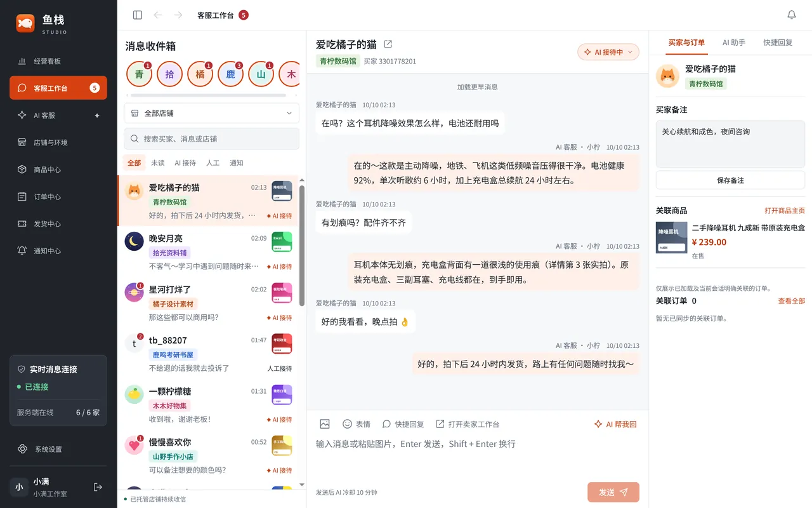This screenshot has height=508, width=812.
Task: Open 发货中心 in the sidebar
Action: pos(58,224)
